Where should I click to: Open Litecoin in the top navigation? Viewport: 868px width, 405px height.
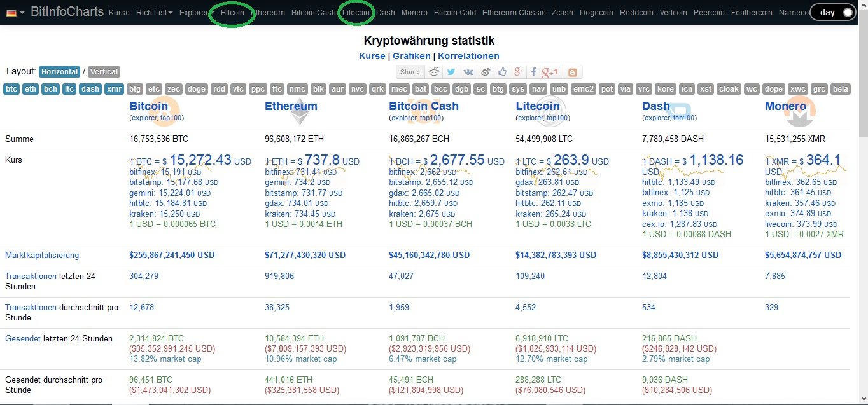[356, 12]
